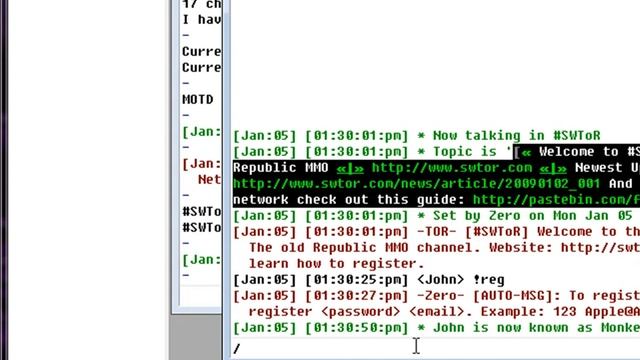Click 'Republic MMO' text in highlighted topic

pos(281,168)
